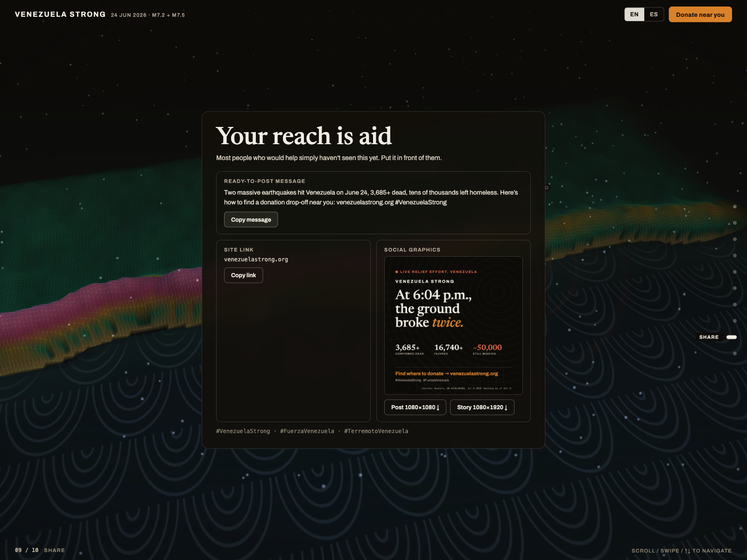Image resolution: width=747 pixels, height=560 pixels.
Task: Open the social graphic preview thumbnail
Action: tap(453, 325)
